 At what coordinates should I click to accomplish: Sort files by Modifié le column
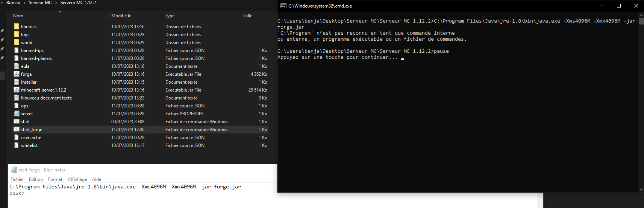(121, 16)
